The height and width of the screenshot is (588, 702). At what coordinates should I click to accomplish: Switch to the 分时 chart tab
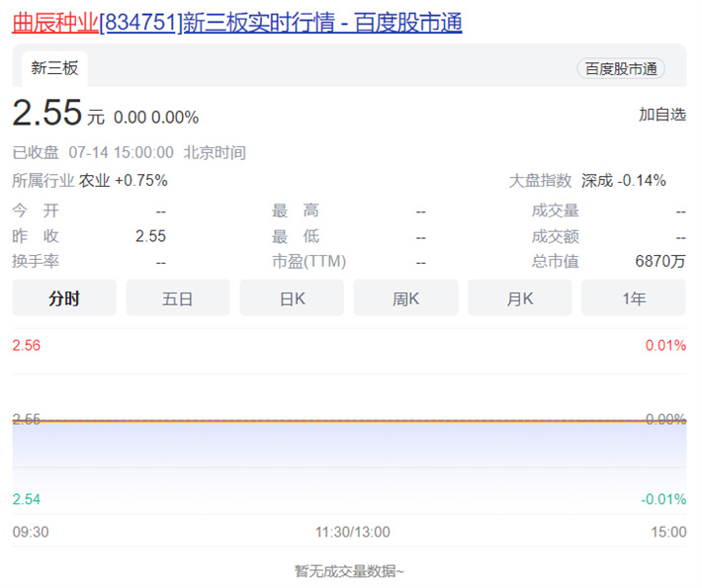pos(64,298)
